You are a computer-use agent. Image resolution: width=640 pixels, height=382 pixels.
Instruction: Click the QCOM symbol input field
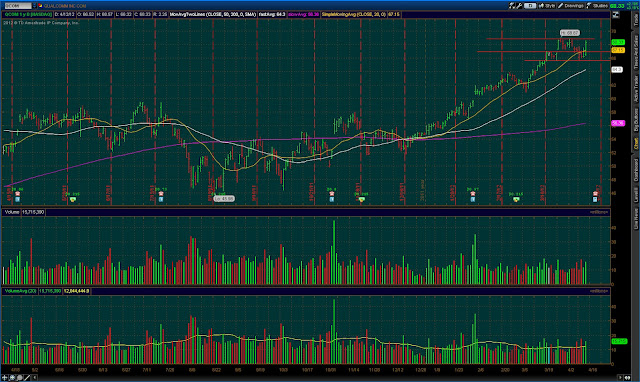pyautogui.click(x=17, y=6)
